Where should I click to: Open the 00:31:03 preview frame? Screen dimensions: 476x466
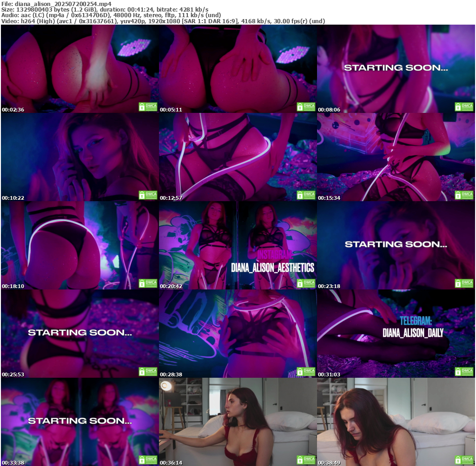(x=396, y=334)
